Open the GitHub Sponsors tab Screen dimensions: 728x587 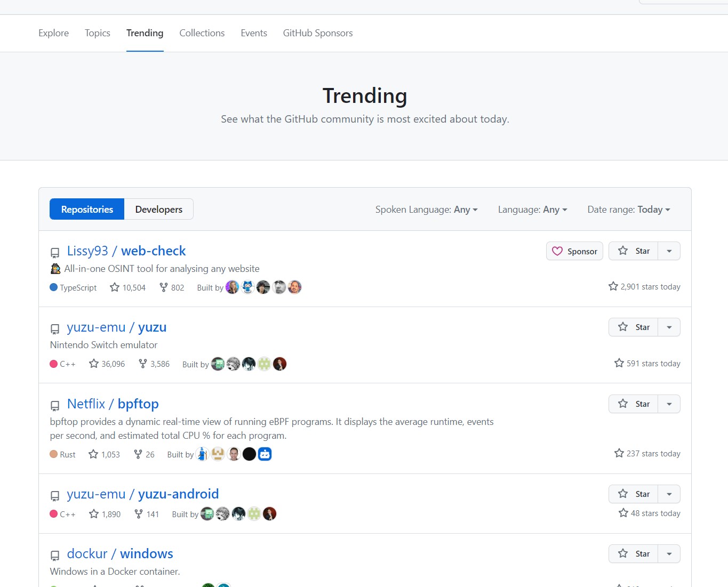point(318,33)
